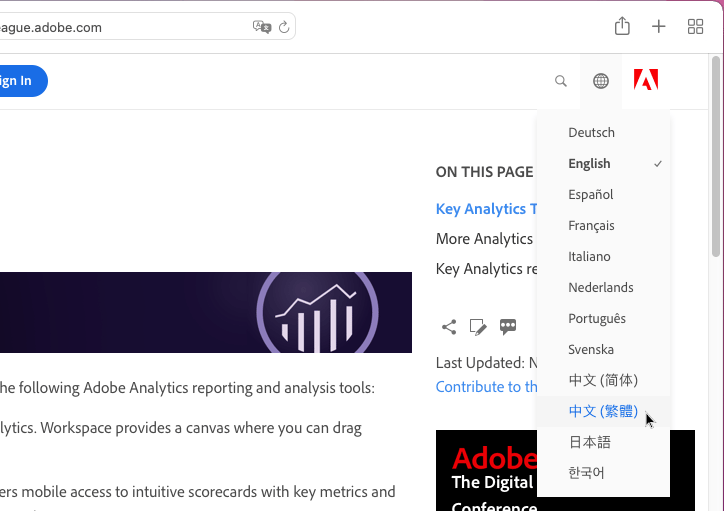Click the Contribute to th... link
This screenshot has height=511, width=724.
(486, 387)
